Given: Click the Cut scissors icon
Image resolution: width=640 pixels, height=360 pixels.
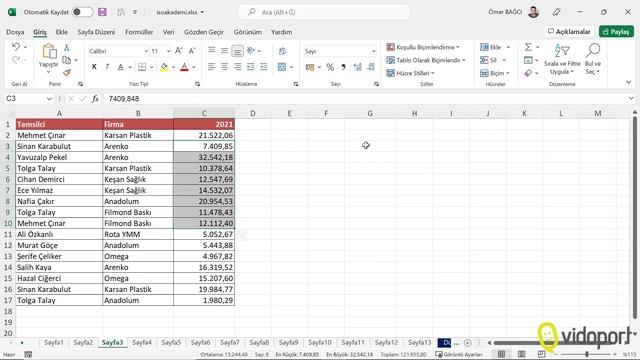Looking at the screenshot, I should coord(67,48).
